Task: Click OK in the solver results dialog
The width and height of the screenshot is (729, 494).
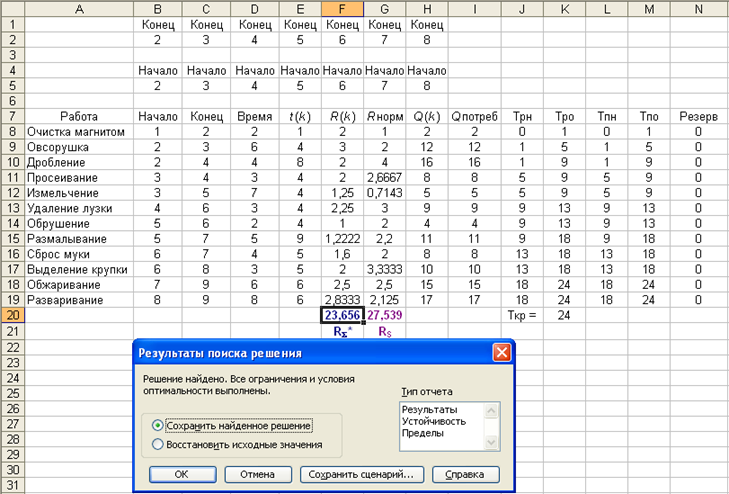Action: click(182, 474)
